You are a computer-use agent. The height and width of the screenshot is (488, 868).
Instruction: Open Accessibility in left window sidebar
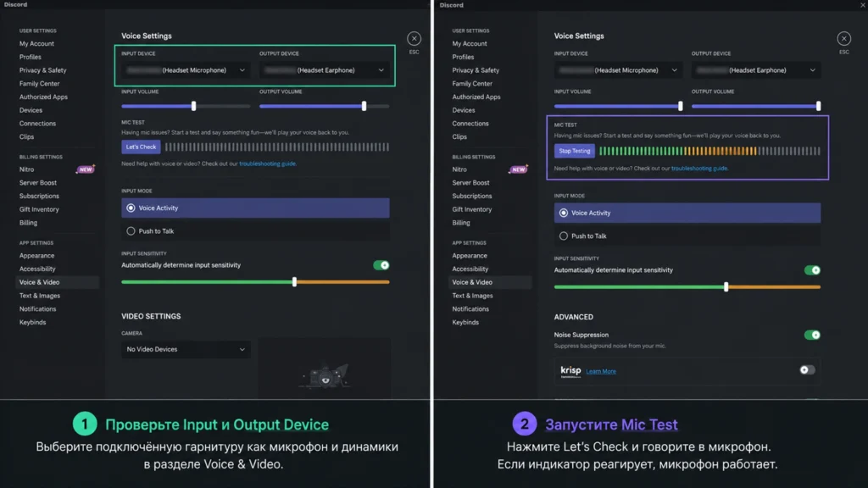pyautogui.click(x=37, y=269)
